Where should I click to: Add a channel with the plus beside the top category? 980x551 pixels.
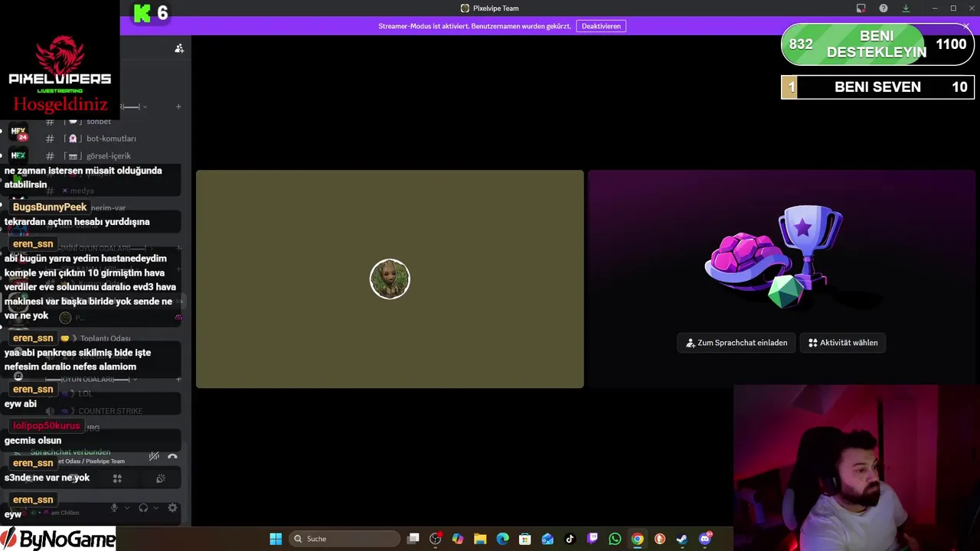(x=178, y=106)
